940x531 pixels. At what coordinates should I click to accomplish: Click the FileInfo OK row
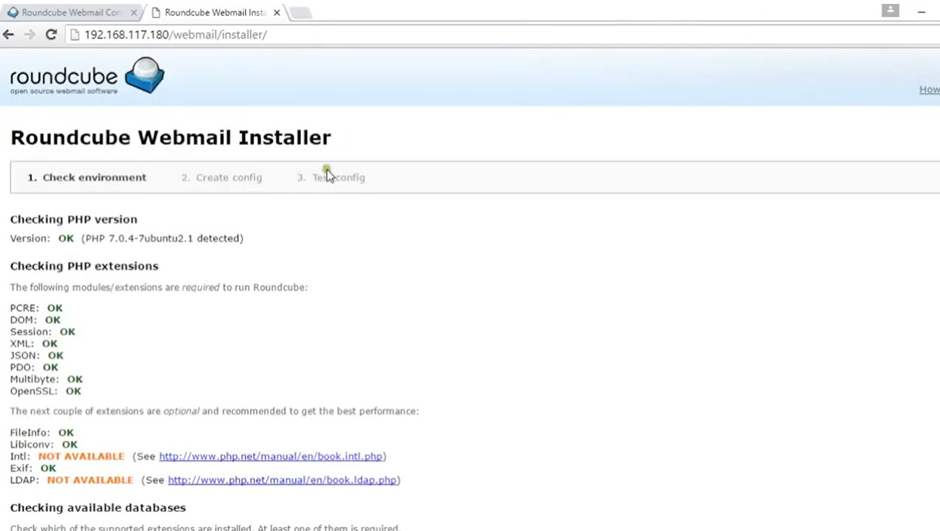tap(42, 433)
